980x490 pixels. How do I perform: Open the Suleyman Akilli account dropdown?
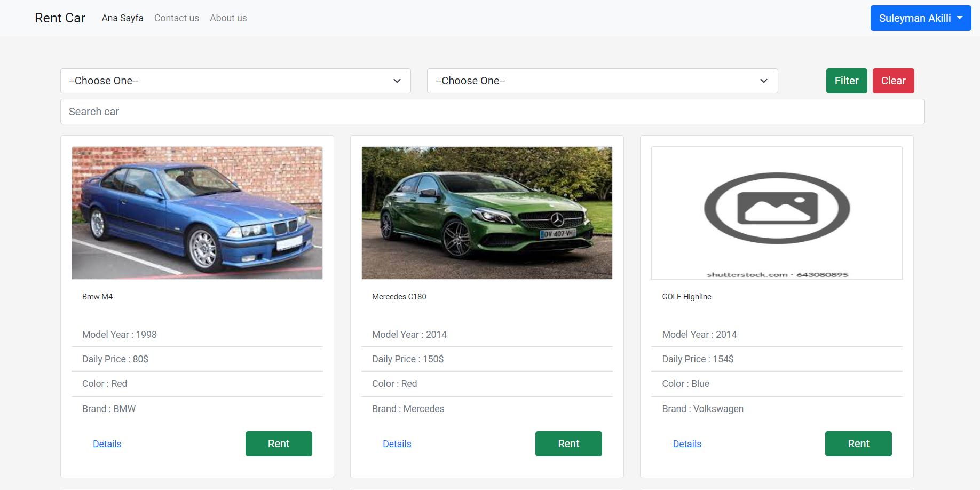point(920,18)
